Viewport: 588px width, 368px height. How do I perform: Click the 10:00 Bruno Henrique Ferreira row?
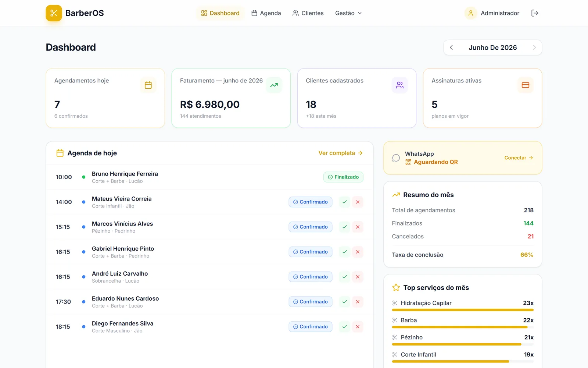[209, 177]
